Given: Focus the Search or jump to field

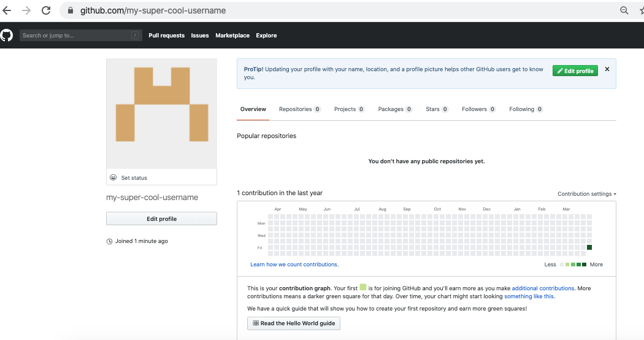Looking at the screenshot, I should (x=80, y=36).
